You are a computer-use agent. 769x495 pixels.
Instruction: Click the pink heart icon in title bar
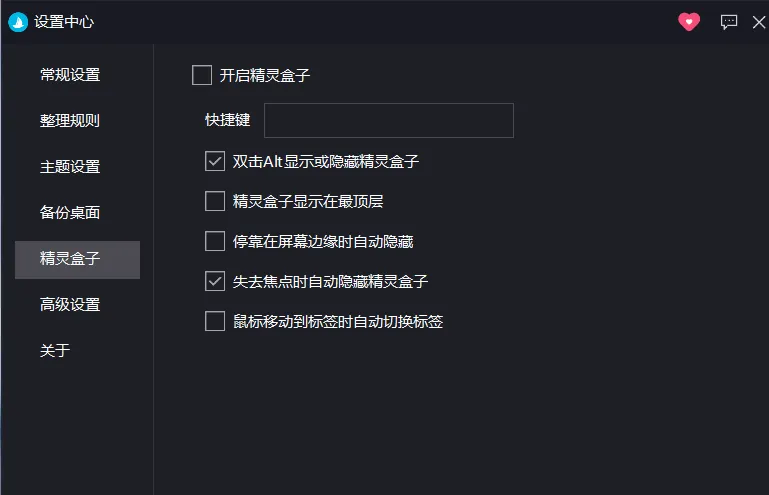(689, 22)
